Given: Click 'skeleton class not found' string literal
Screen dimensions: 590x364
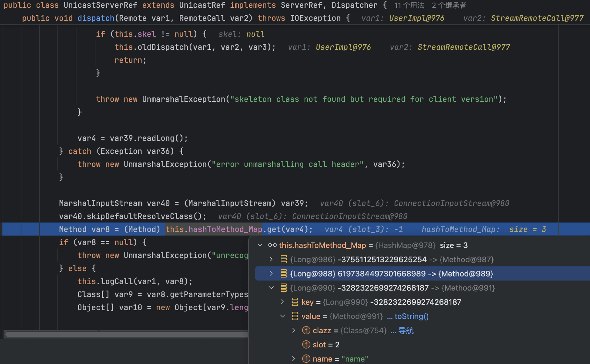Looking at the screenshot, I should [x=364, y=99].
